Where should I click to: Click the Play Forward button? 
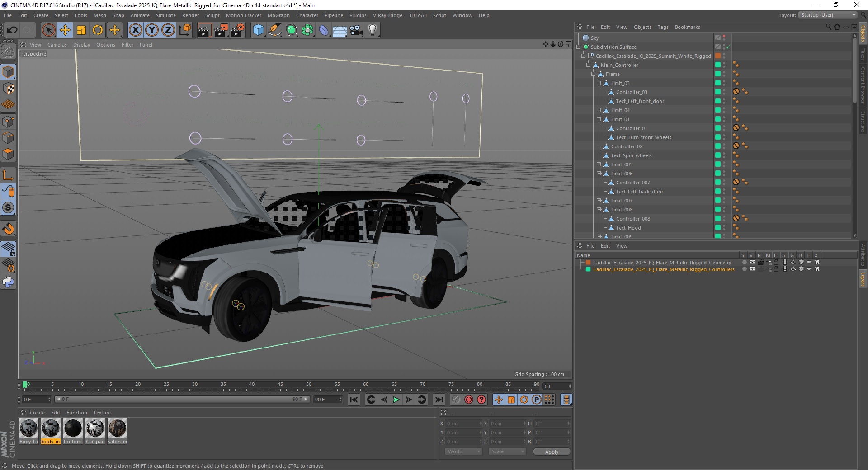coord(396,399)
